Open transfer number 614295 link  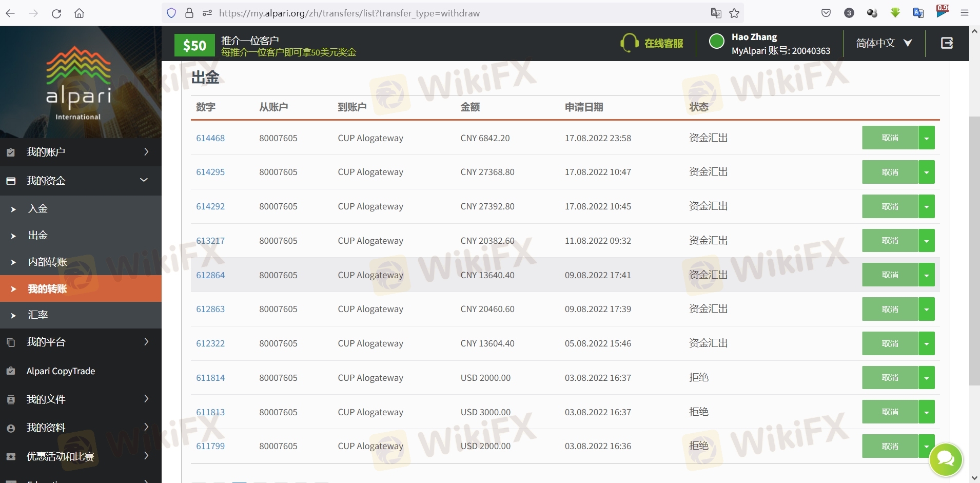coord(210,172)
